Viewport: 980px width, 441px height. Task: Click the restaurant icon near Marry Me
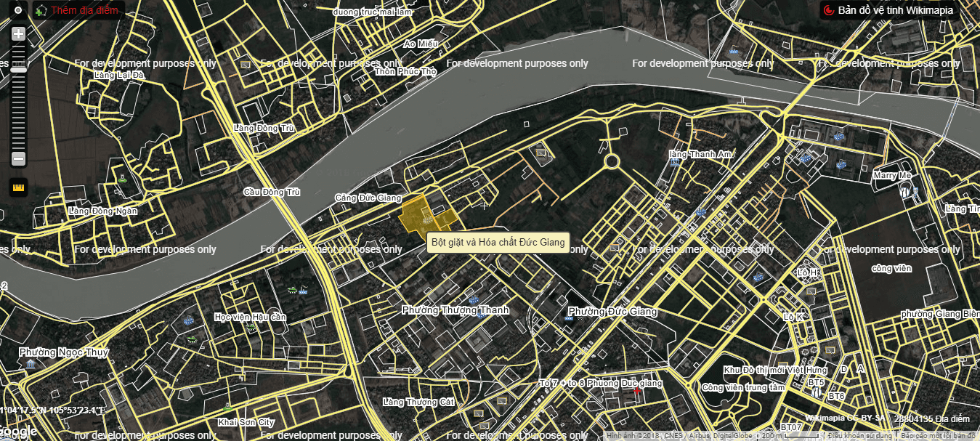904,191
